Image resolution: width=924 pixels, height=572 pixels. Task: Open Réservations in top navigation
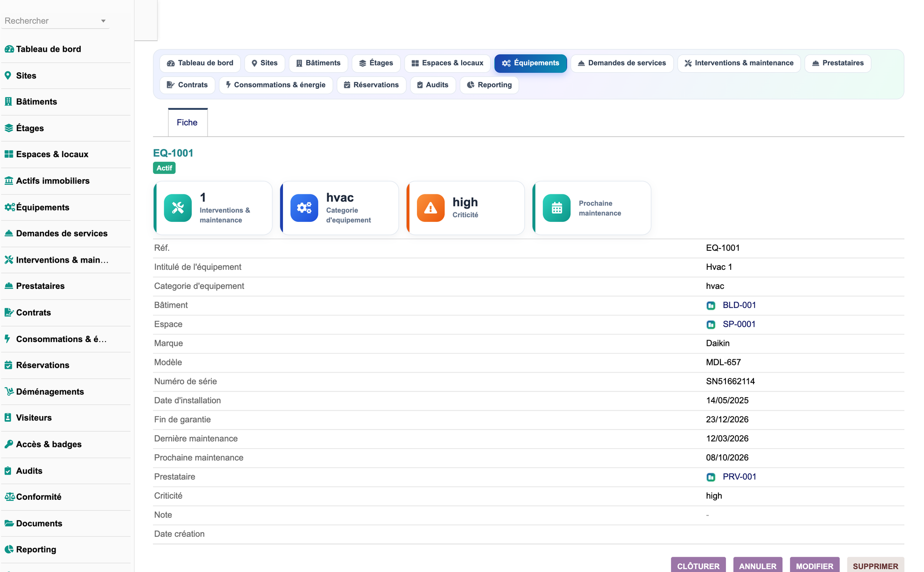(x=371, y=85)
